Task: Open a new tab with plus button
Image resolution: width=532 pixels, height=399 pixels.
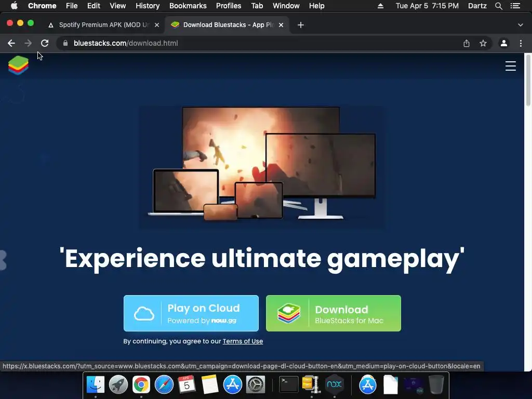Action: click(x=301, y=25)
